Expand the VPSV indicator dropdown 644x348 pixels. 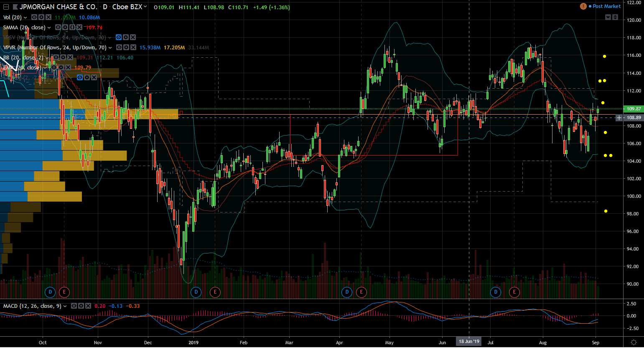click(x=110, y=38)
